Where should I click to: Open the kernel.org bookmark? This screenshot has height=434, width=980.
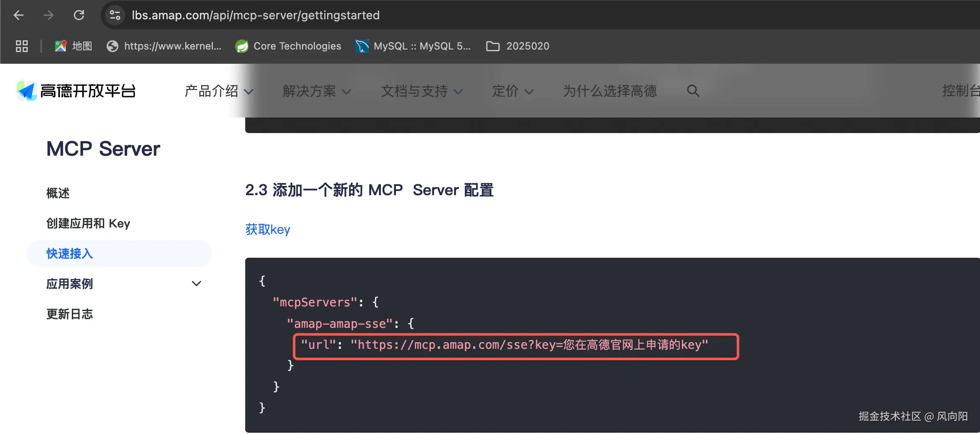[x=164, y=46]
